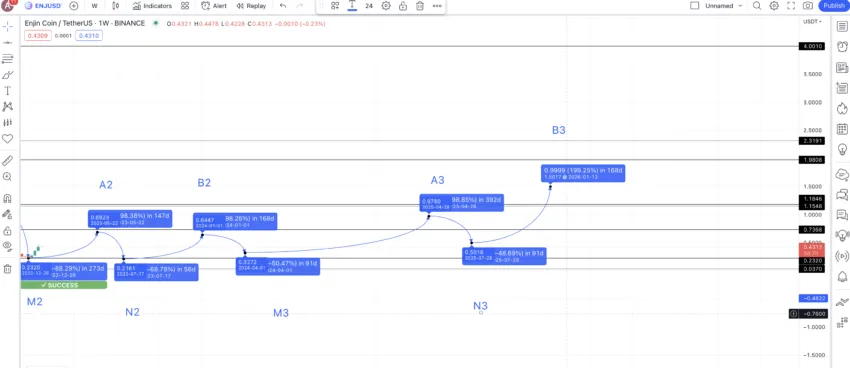Change the text color swatch in floating toolbar

click(352, 6)
